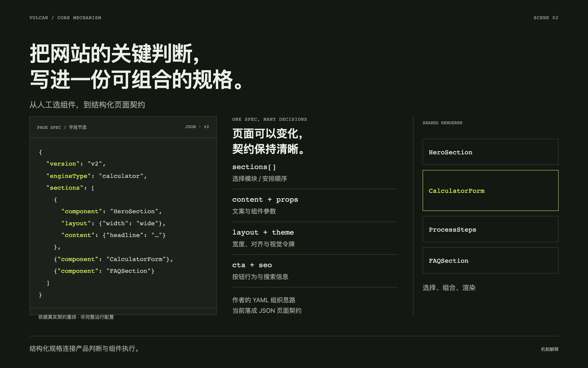
Task: Click the "文案与组件参数" description
Action: coord(254,211)
